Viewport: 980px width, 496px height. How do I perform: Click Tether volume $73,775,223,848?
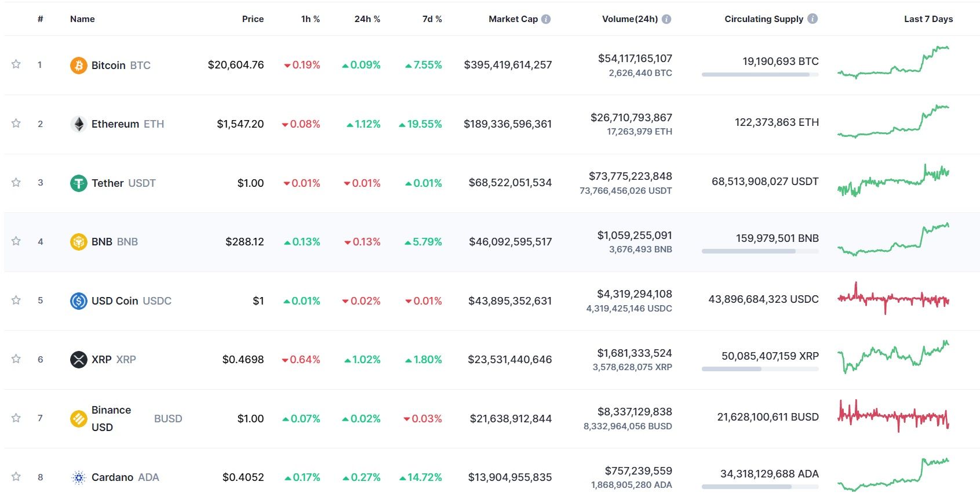point(631,176)
